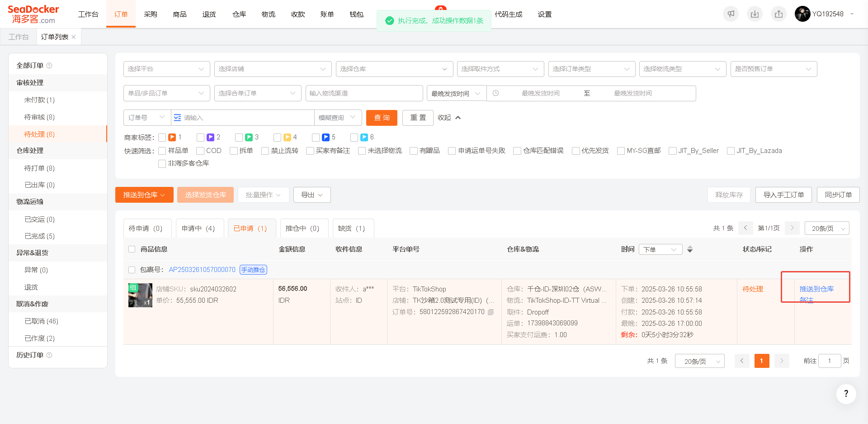Click the SeaDocker logo
The height and width of the screenshot is (424, 868).
pyautogui.click(x=33, y=14)
